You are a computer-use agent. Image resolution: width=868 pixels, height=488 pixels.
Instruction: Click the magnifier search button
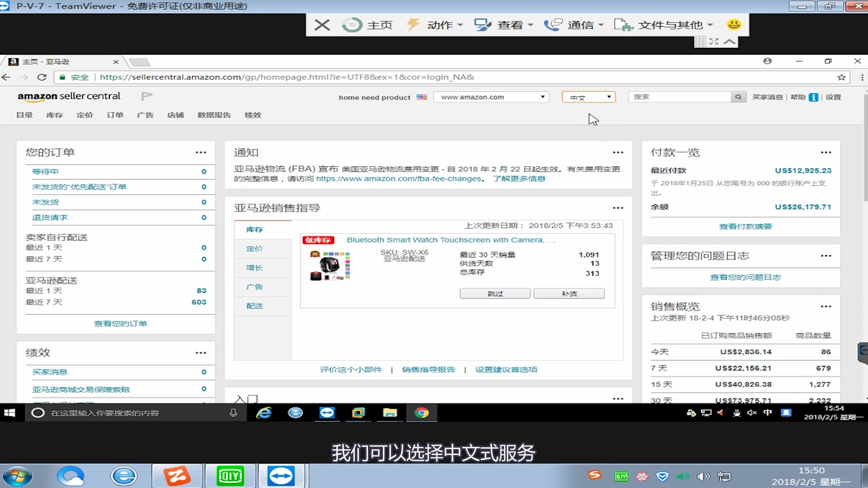click(738, 97)
